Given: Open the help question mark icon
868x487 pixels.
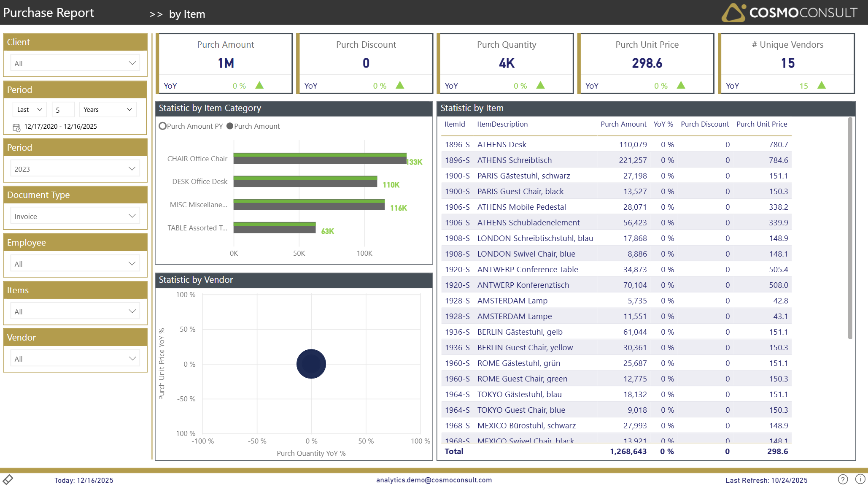Looking at the screenshot, I should [843, 479].
